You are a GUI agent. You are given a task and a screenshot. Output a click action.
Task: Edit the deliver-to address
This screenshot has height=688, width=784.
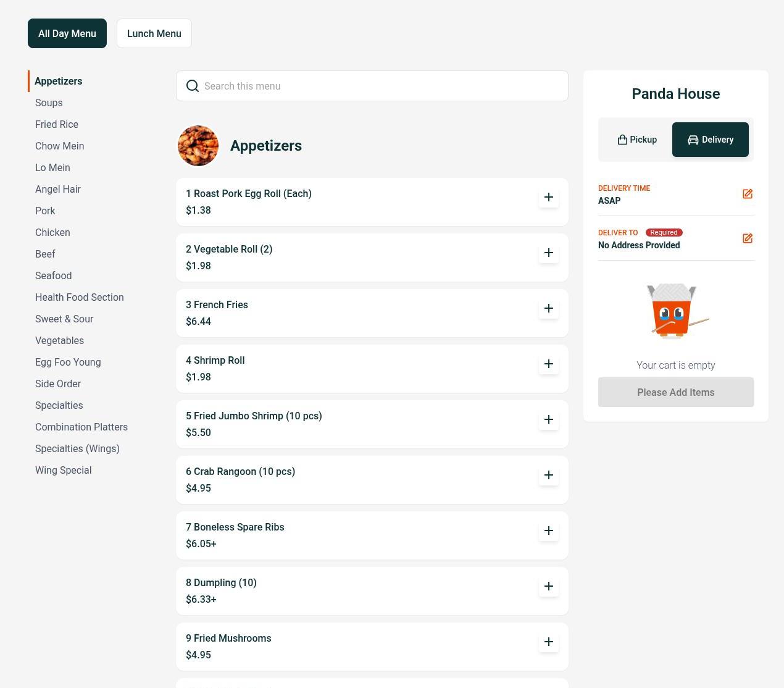point(748,238)
